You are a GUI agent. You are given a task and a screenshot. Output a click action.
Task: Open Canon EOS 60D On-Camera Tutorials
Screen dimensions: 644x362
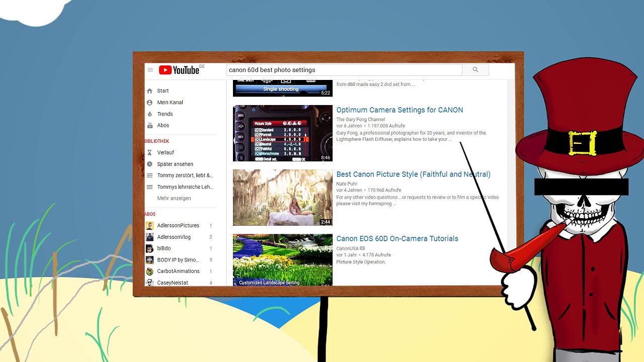[x=397, y=239]
